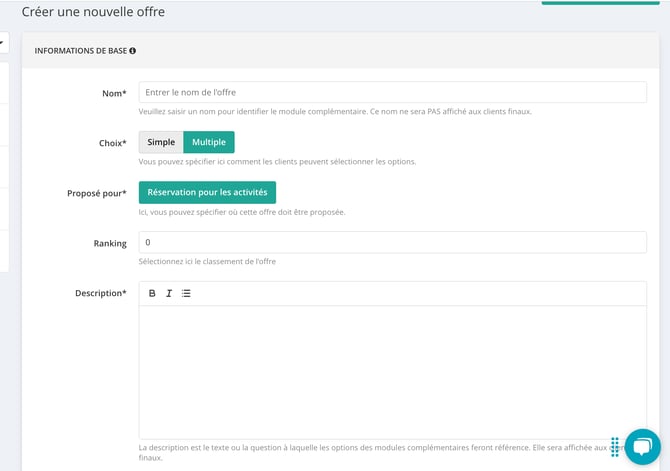This screenshot has width=670, height=471.
Task: Click the Créer une nouvelle offre page title
Action: [x=93, y=12]
